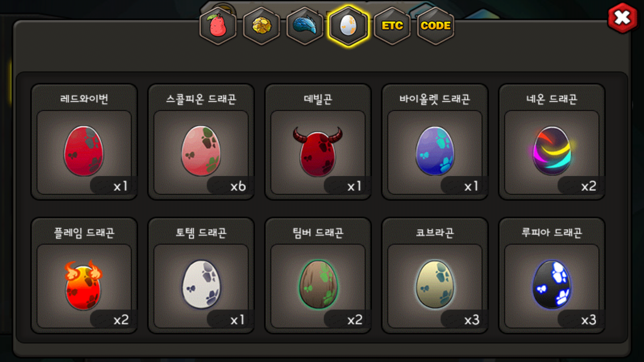This screenshot has width=644, height=362.
Task: Select the white 토템 드래곤 egg
Action: [201, 285]
